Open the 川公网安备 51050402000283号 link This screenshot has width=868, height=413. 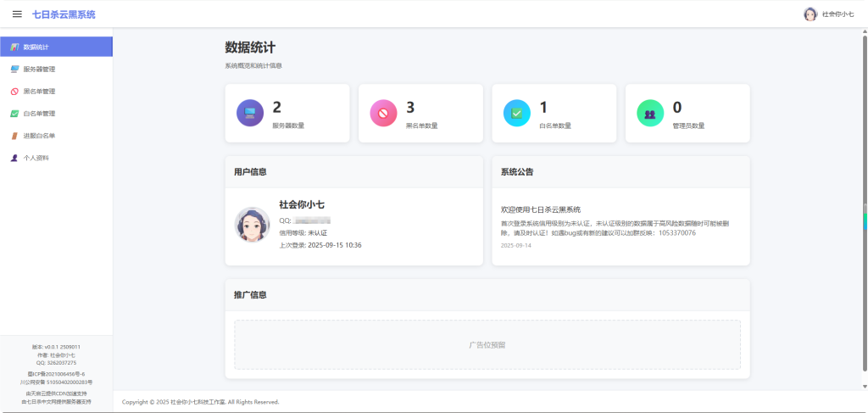[56, 382]
